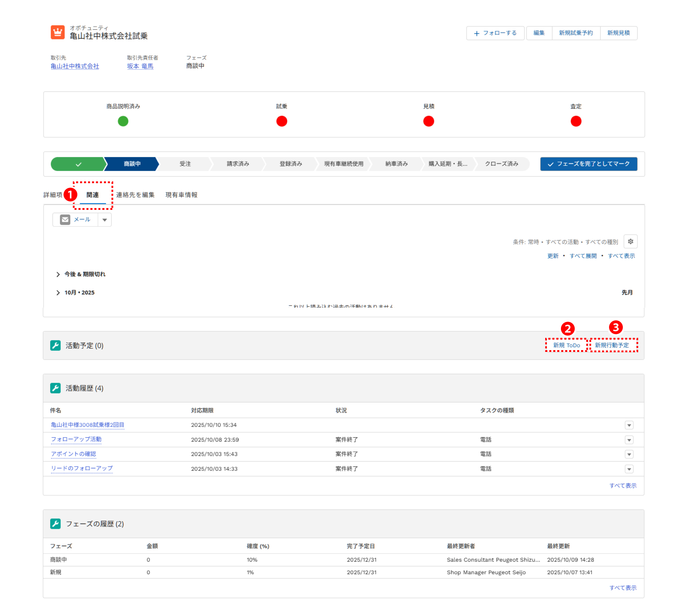The width and height of the screenshot is (674, 616).
Task: Open the 現有車情報 tab
Action: 181,195
